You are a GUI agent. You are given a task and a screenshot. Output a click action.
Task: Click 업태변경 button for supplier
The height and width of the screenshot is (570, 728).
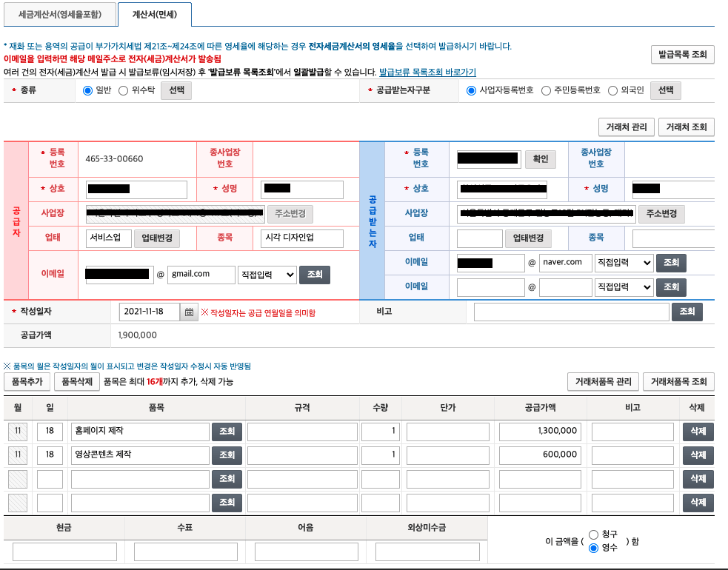(156, 238)
